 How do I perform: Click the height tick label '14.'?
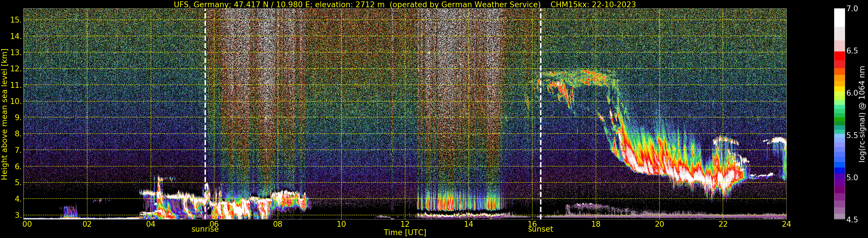(x=16, y=36)
